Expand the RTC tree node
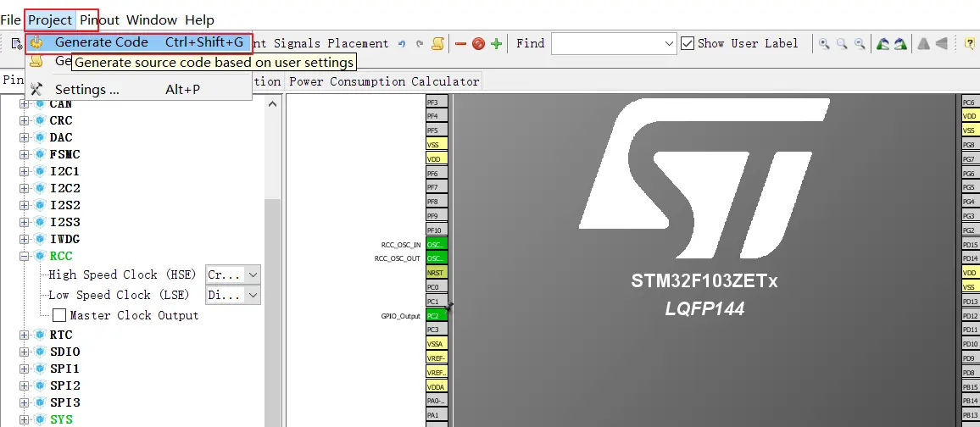The width and height of the screenshot is (980, 427). (x=24, y=335)
